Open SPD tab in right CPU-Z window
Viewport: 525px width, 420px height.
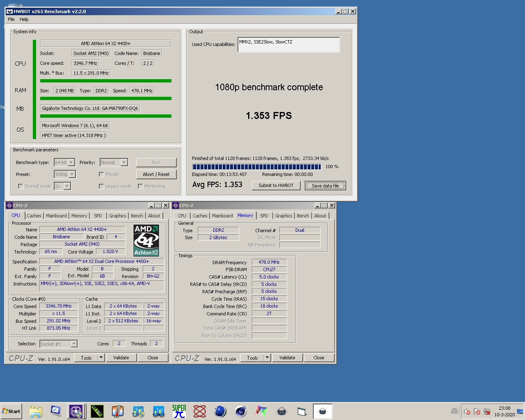264,216
